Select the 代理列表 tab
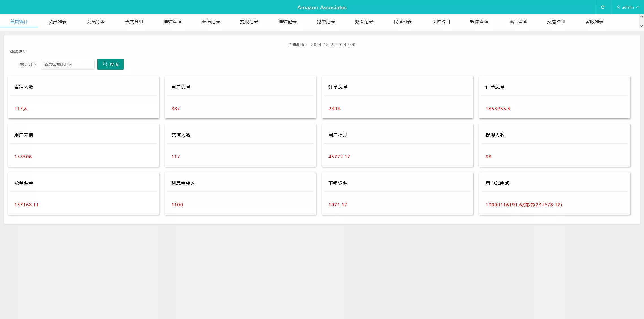 [x=402, y=22]
